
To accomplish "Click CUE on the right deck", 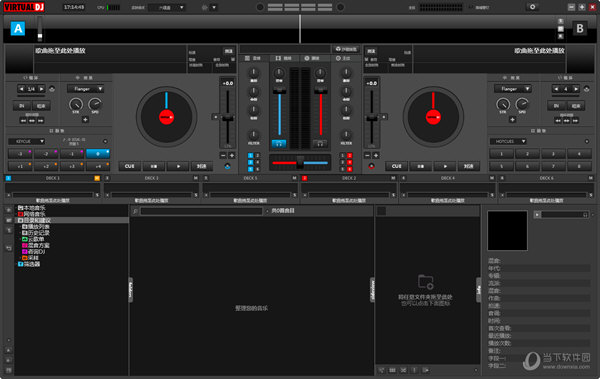I will pos(396,166).
